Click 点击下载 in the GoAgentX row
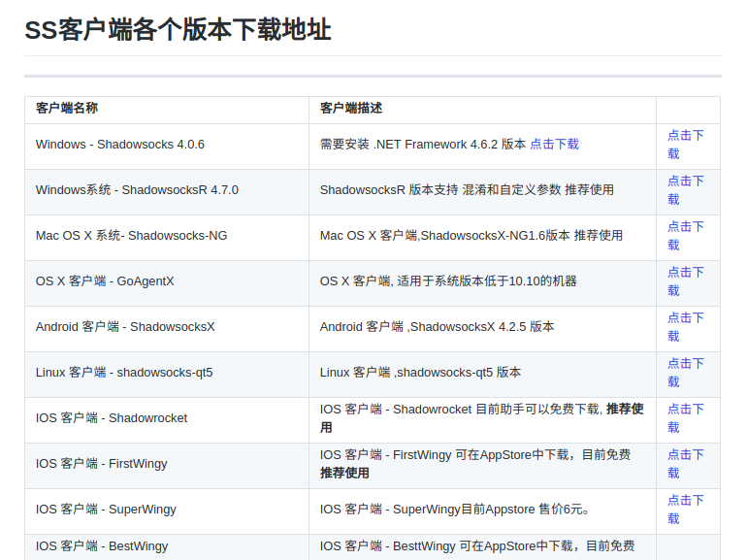The image size is (747, 560). (685, 273)
